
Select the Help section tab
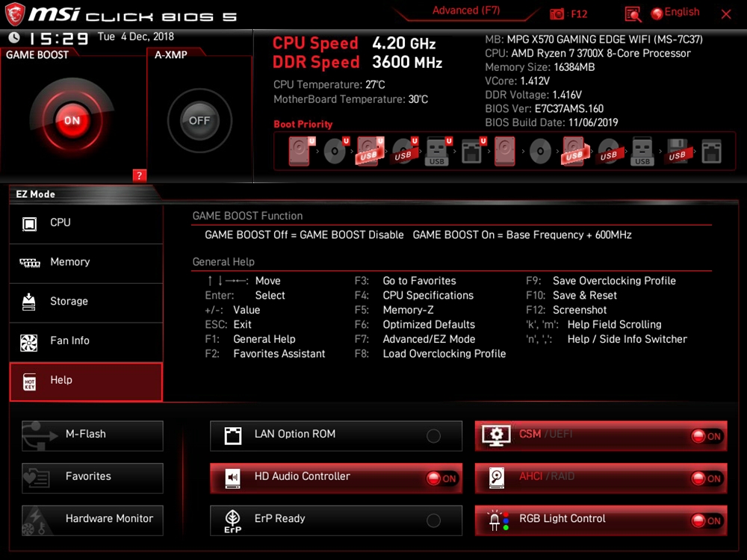click(x=86, y=382)
